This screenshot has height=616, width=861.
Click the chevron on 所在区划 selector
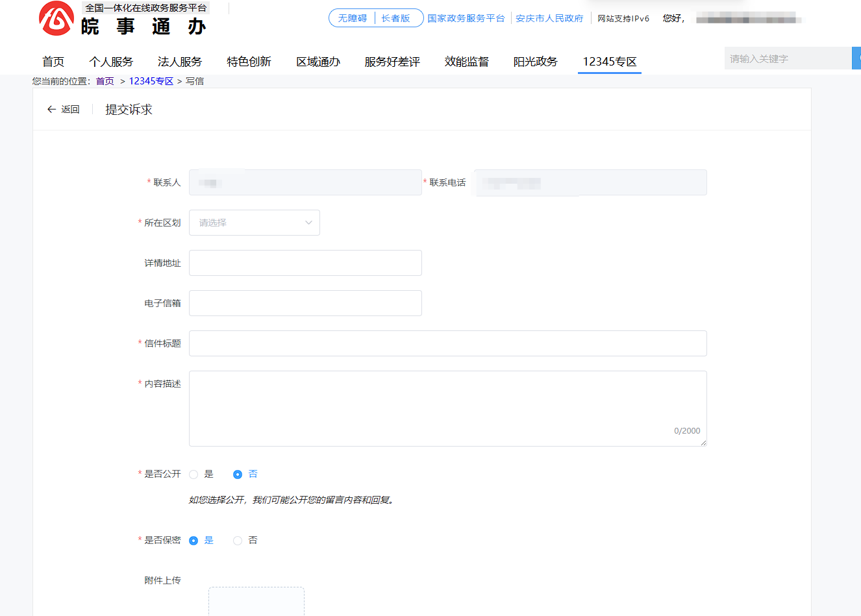point(308,222)
